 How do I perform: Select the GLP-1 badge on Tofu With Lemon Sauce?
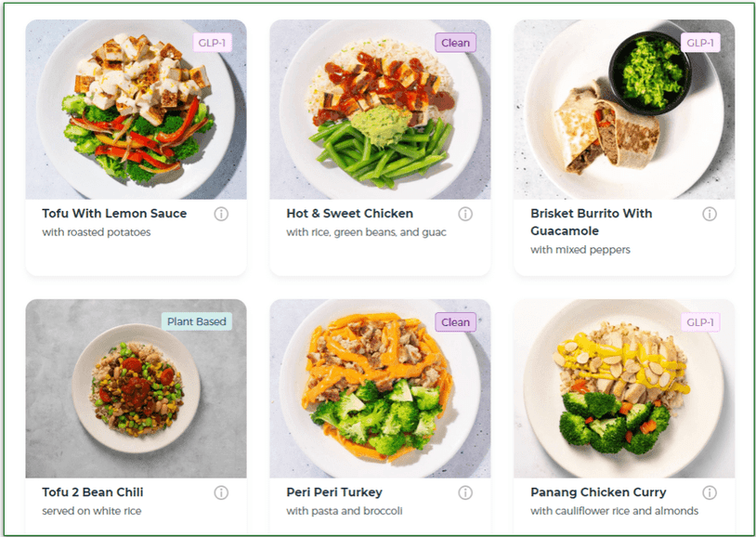click(212, 43)
